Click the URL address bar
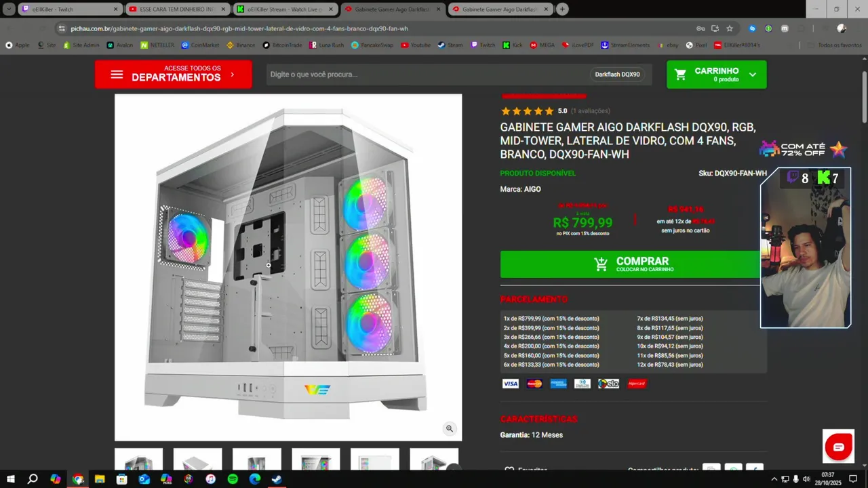The image size is (868, 488). 380,28
